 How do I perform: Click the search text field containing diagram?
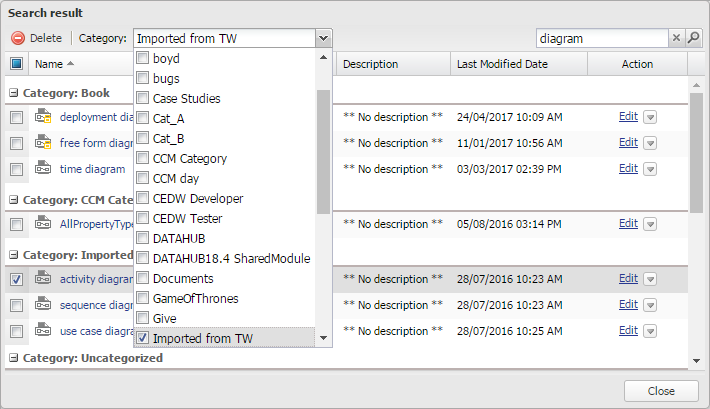600,38
